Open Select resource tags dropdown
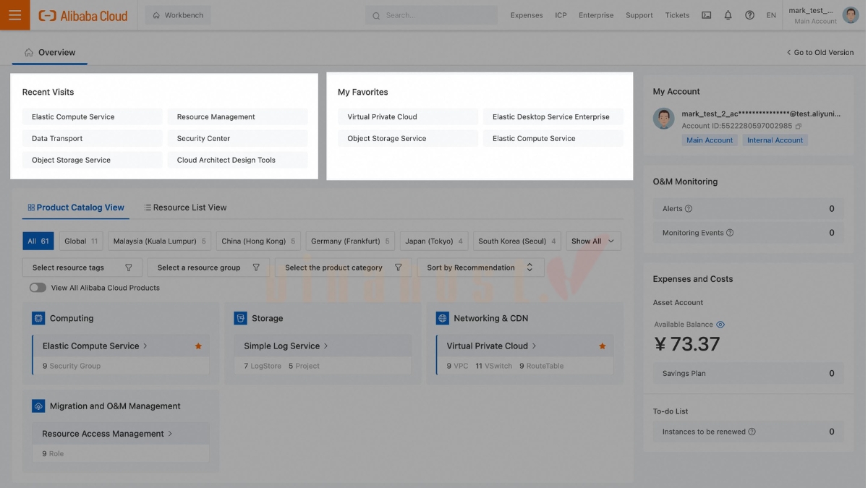Viewport: 868px width, 488px height. (x=82, y=267)
